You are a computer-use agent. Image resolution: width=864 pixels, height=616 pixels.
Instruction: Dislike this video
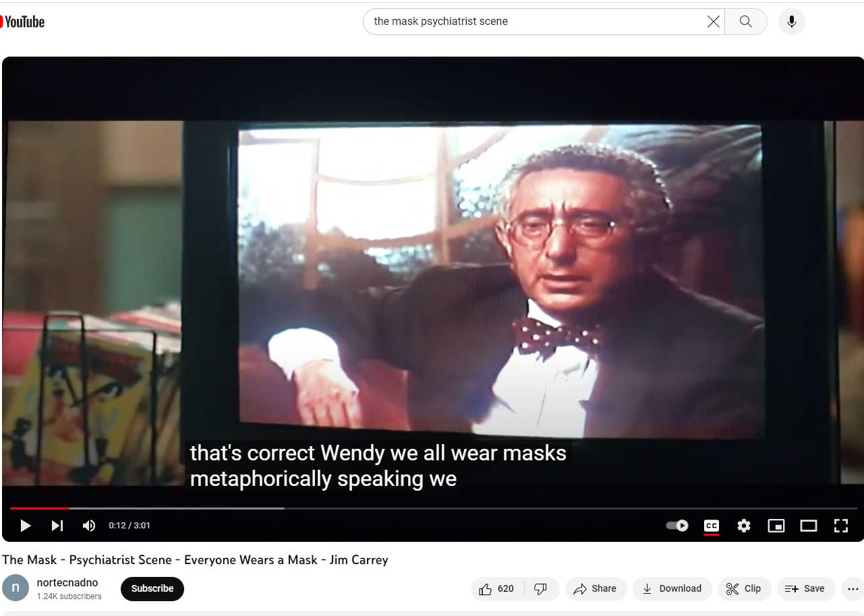541,588
